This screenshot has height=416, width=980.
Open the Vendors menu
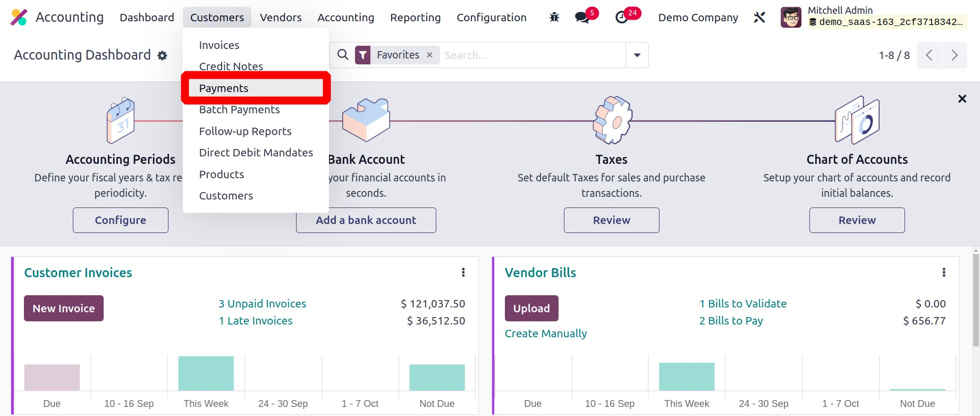tap(281, 18)
